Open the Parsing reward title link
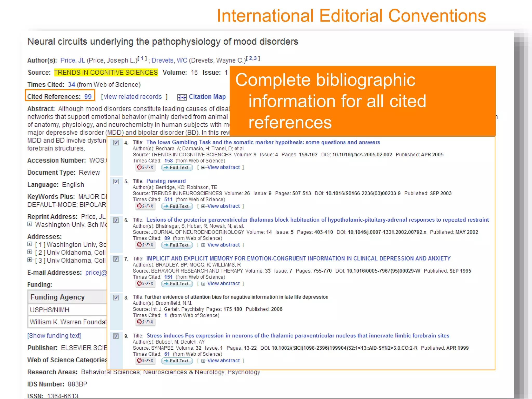Screen dimensions: 532x399 166,181
